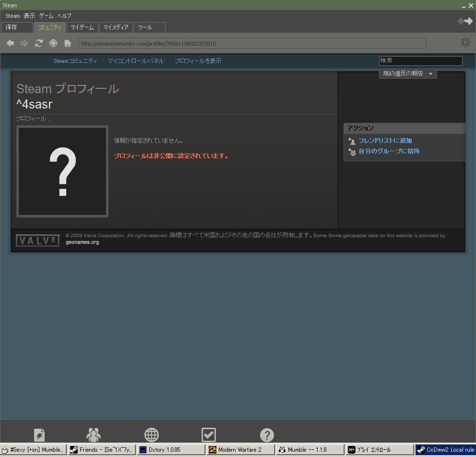Open the friends icon in the bottom bar

(x=94, y=435)
